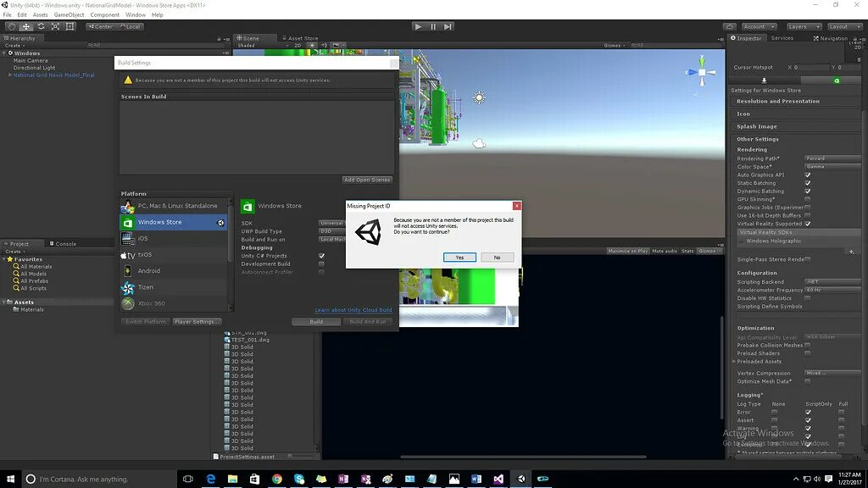
Task: Open the GameObject menu
Action: 70,15
